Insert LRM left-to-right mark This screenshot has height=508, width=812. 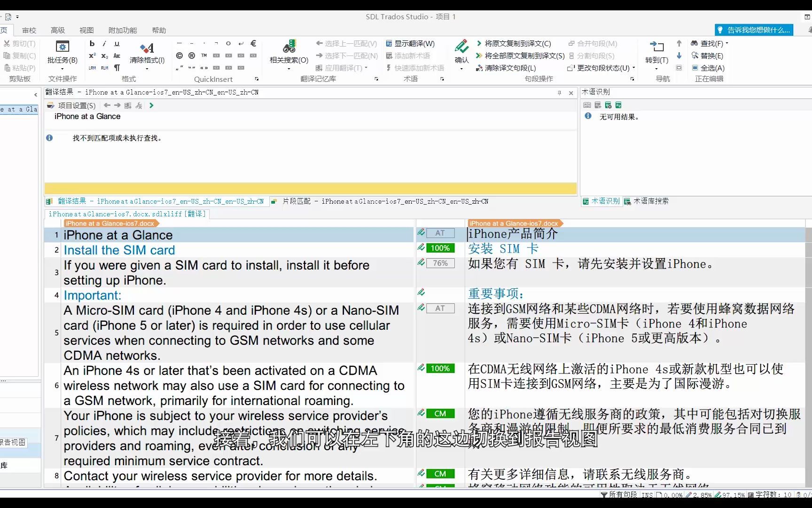click(92, 68)
